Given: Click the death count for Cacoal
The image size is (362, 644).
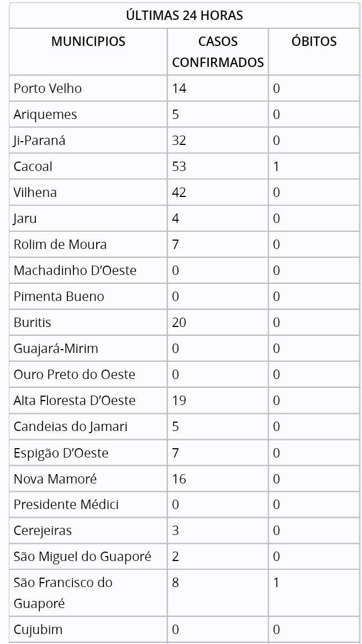Looking at the screenshot, I should (276, 167).
